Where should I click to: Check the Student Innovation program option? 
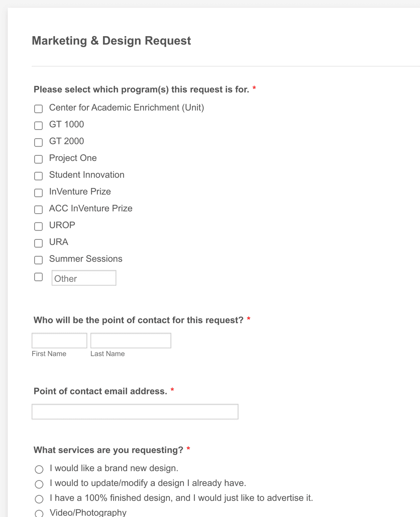pyautogui.click(x=38, y=176)
